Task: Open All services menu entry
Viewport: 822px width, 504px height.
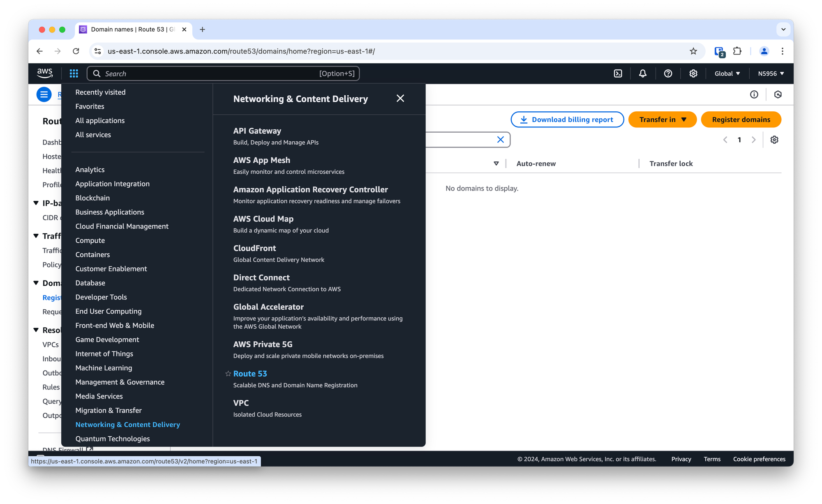Action: coord(93,135)
